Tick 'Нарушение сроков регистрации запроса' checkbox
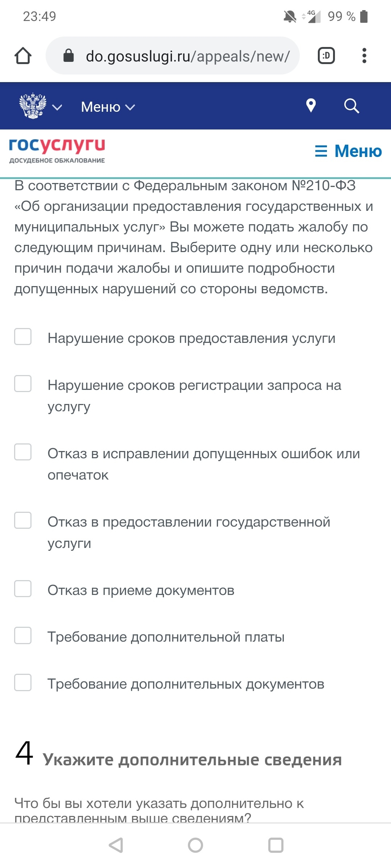This screenshot has height=868, width=391. [x=23, y=384]
